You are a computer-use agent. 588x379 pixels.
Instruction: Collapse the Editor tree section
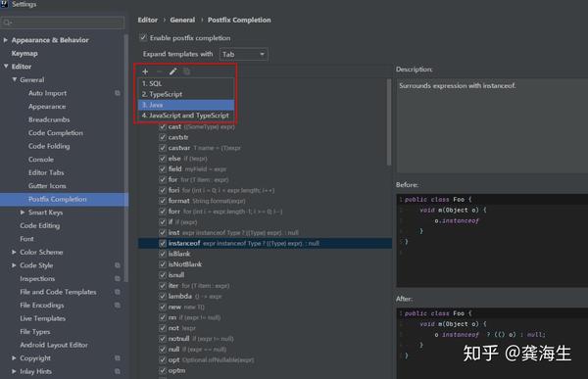point(6,67)
